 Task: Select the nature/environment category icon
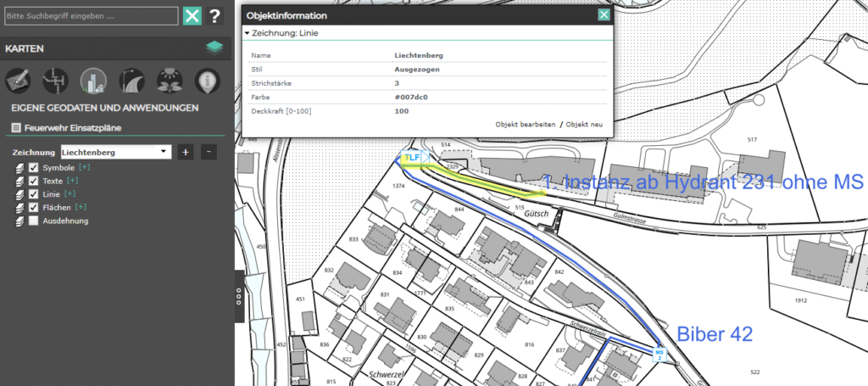[x=169, y=81]
